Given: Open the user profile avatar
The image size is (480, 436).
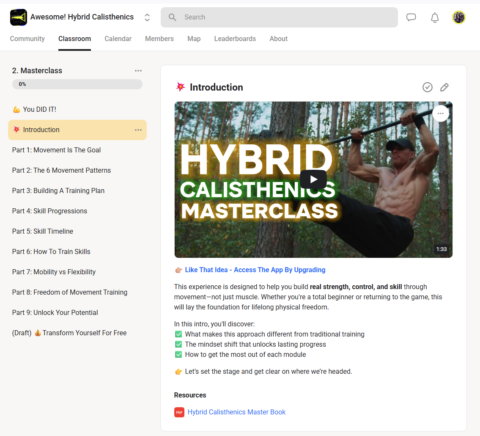Looking at the screenshot, I should [459, 17].
